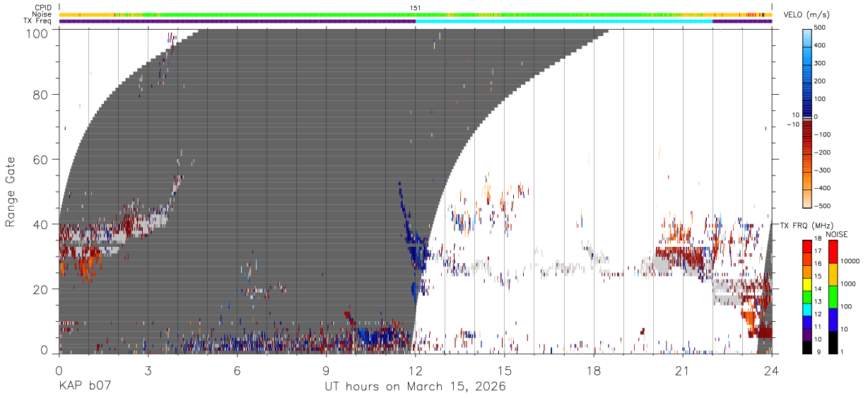Click the CPID value '151'
Image resolution: width=868 pixels, height=401 pixels.
416,8
